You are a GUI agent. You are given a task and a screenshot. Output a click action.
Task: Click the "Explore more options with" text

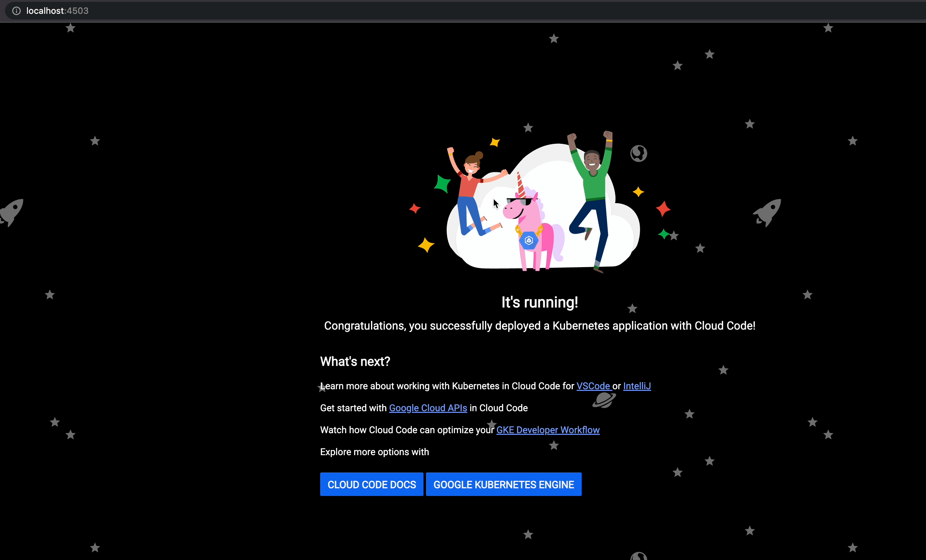[375, 452]
